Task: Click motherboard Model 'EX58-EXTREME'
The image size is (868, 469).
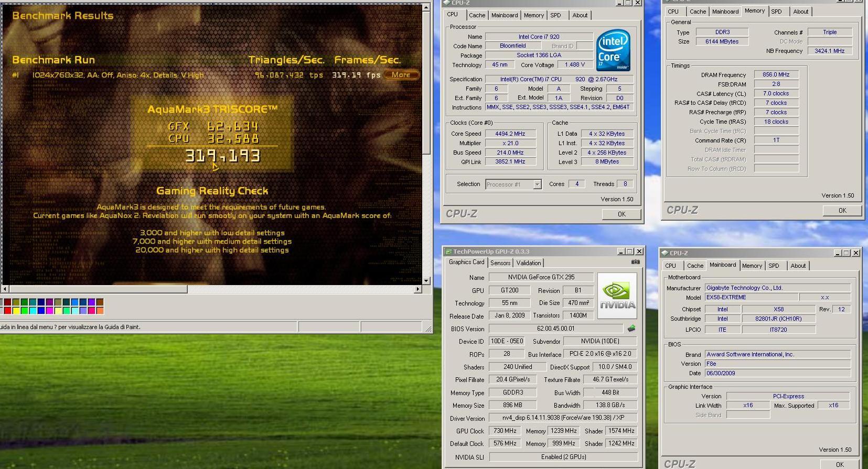Action: pos(751,297)
